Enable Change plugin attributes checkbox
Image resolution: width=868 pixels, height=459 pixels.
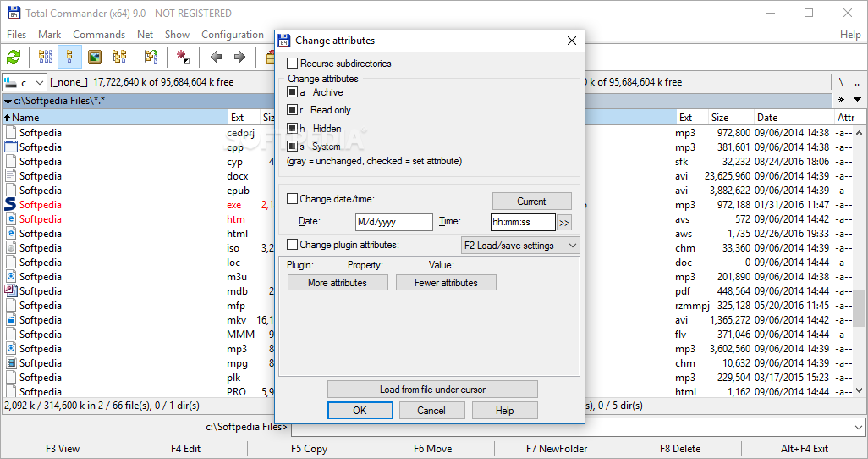point(292,245)
